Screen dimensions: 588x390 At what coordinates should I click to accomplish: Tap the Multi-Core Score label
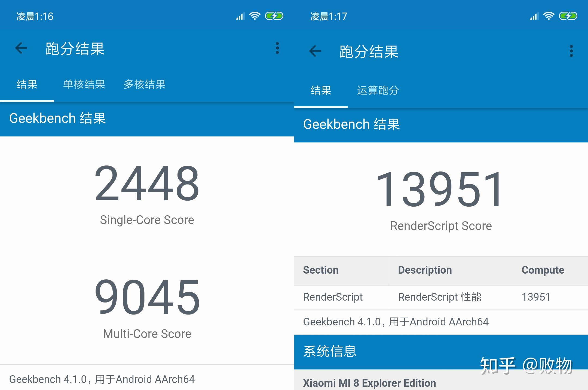coord(147,334)
